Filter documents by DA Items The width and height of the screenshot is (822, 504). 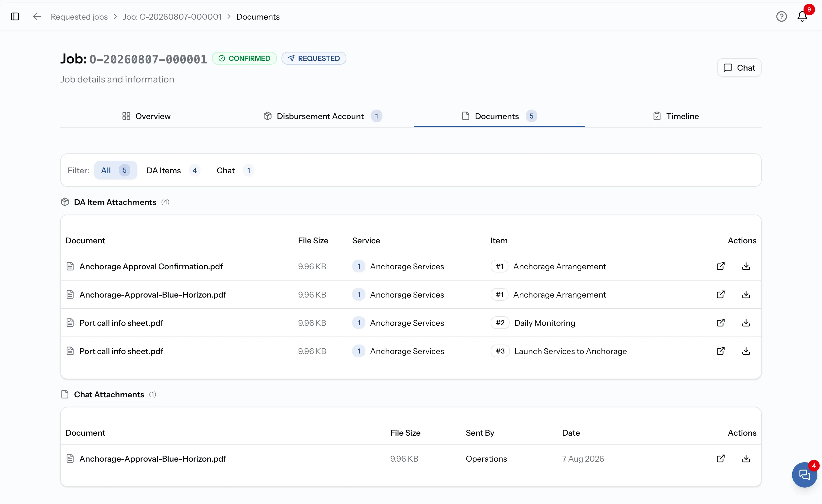[x=173, y=170]
